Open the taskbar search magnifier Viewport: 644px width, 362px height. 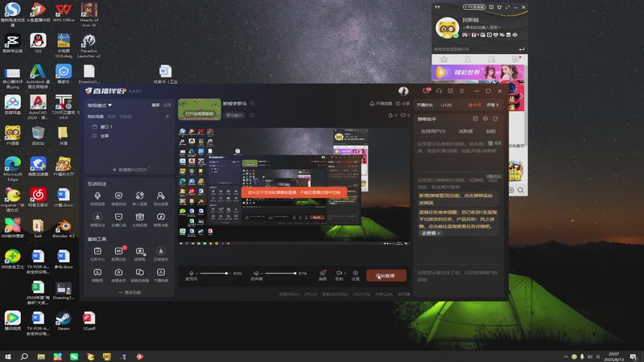pyautogui.click(x=24, y=356)
